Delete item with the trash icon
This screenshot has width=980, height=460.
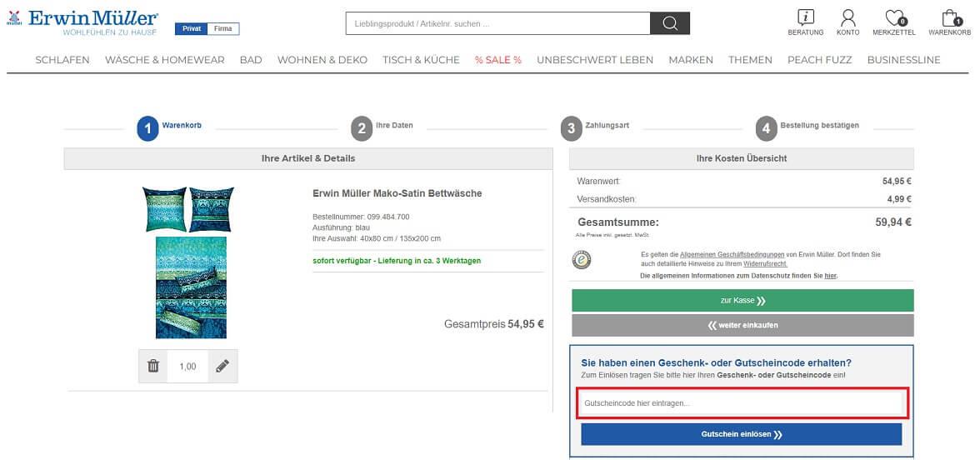153,367
